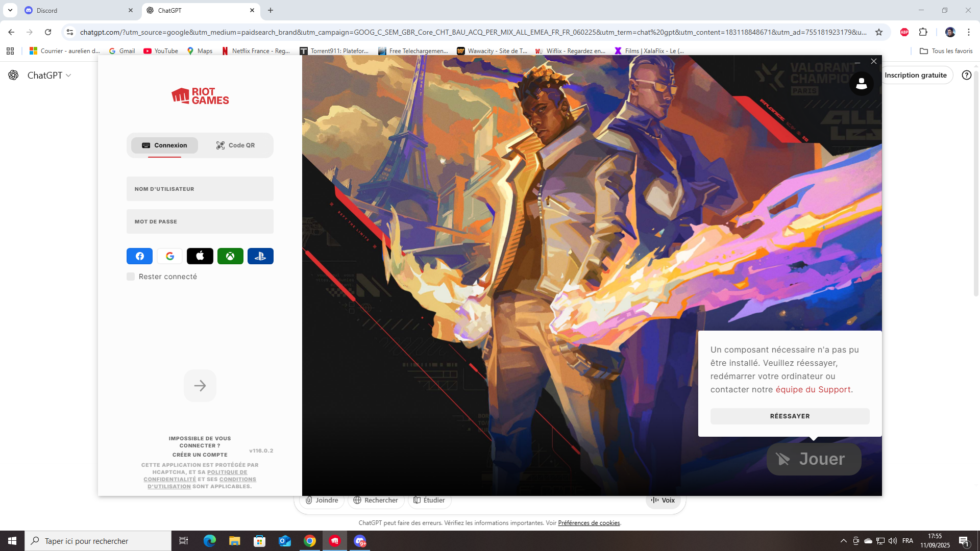Open the Chrome profile avatar
The image size is (980, 551).
pyautogui.click(x=950, y=32)
